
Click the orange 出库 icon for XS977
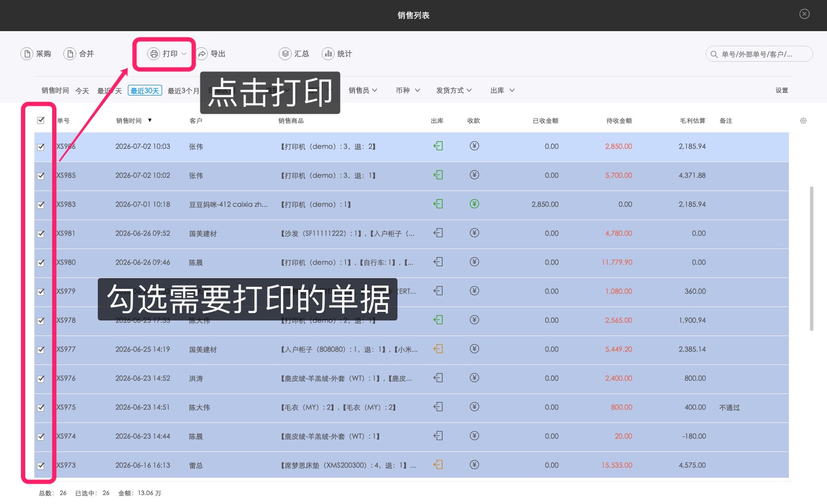point(438,349)
